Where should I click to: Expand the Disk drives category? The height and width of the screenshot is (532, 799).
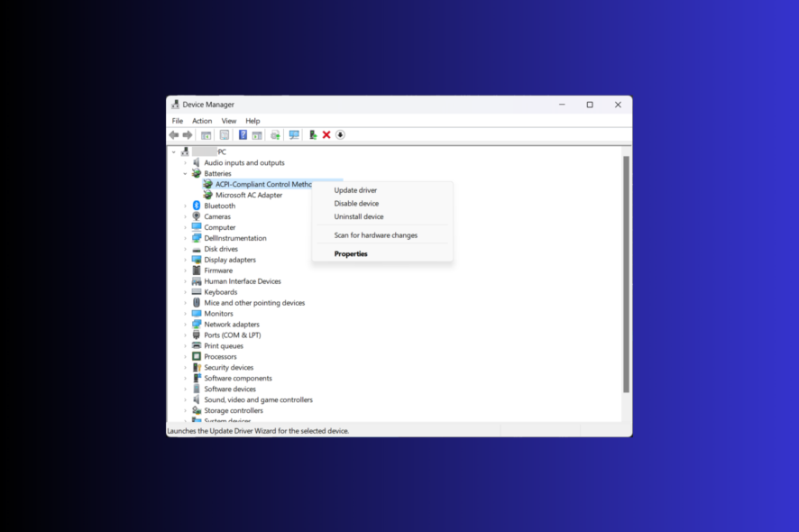coord(185,249)
